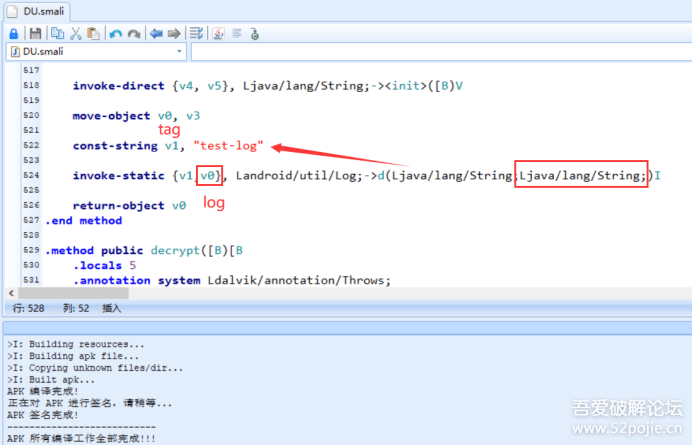Click the gray text-format lines icon

point(237,34)
